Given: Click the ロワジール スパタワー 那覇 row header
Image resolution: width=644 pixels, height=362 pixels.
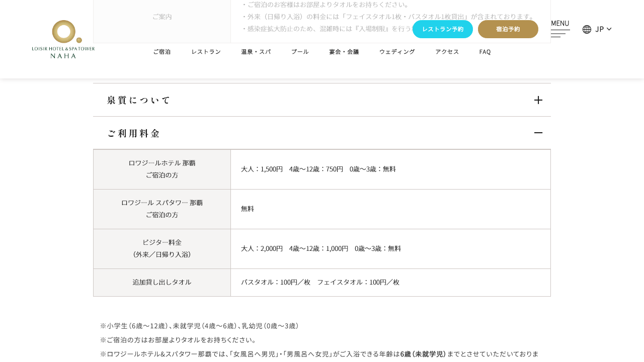Looking at the screenshot, I should pyautogui.click(x=162, y=209).
